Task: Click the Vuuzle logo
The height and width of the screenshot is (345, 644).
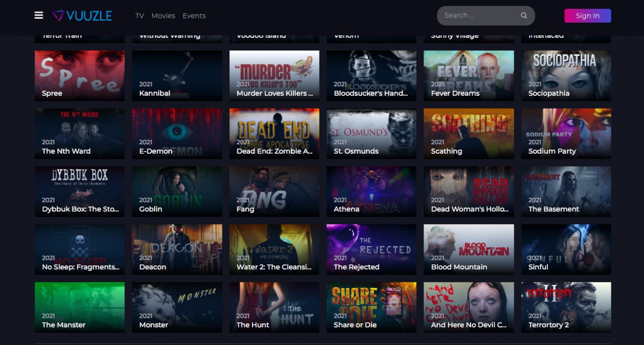Action: click(x=83, y=16)
